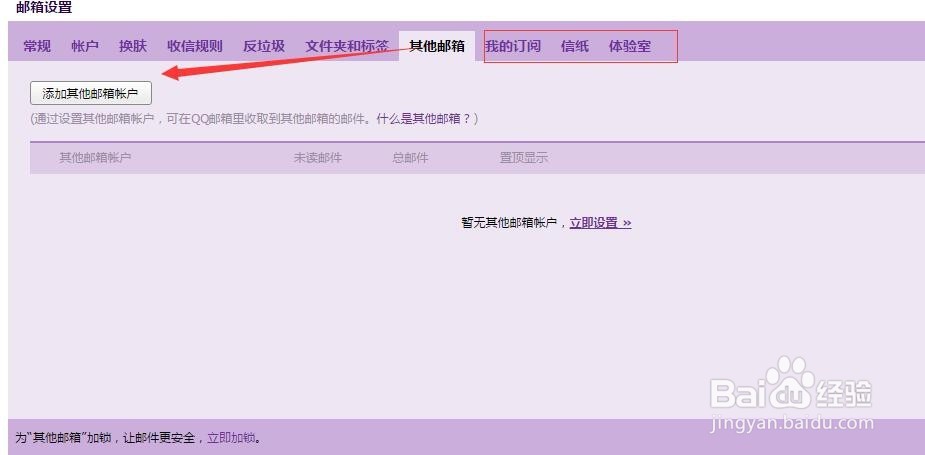Go to the 收信规则 tab
The height and width of the screenshot is (455, 925).
[195, 46]
